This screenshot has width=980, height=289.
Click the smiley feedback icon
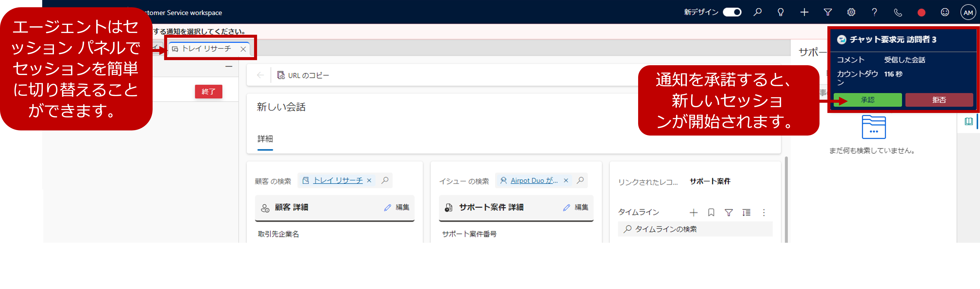pos(945,12)
